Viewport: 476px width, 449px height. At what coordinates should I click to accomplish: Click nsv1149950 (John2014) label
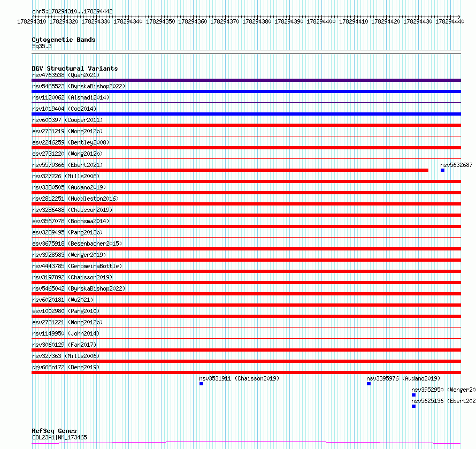click(66, 333)
